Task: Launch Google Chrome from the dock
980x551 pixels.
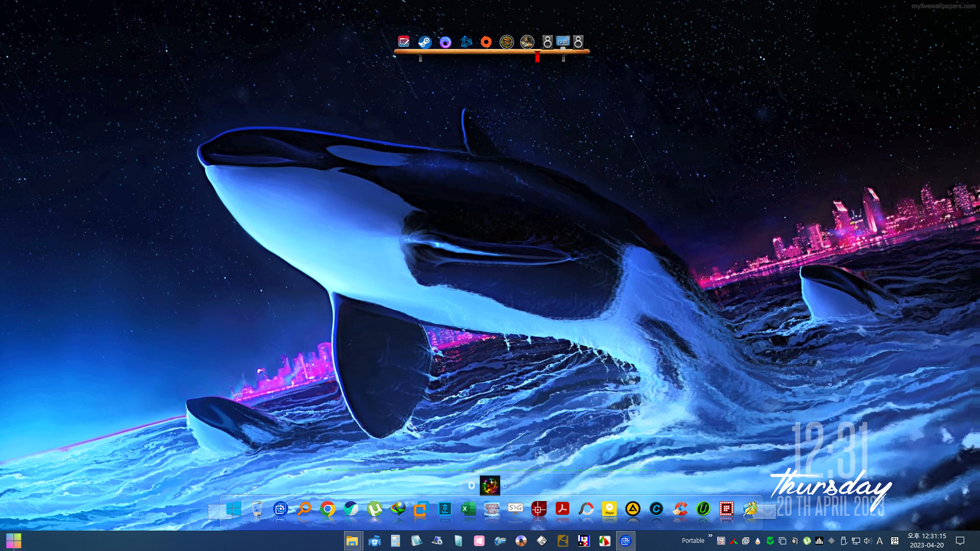Action: coord(328,509)
